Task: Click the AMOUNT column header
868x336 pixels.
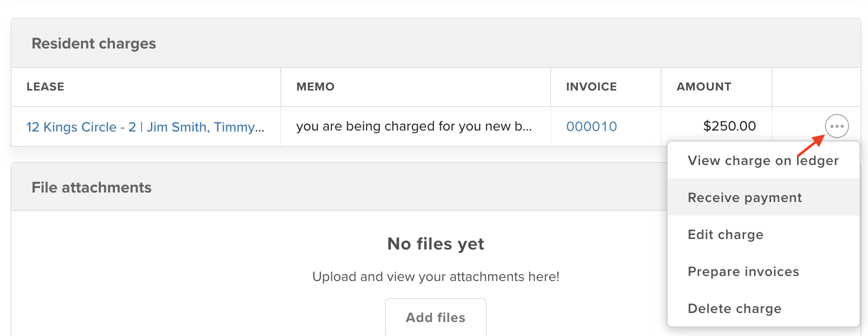Action: pyautogui.click(x=704, y=87)
